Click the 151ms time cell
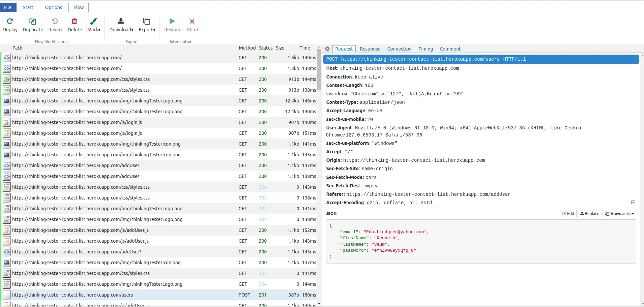Screen dimensions: 644x307 (309, 133)
